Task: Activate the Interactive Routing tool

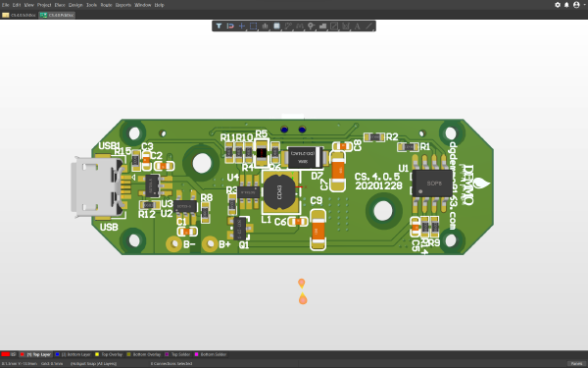Action: pyautogui.click(x=288, y=26)
